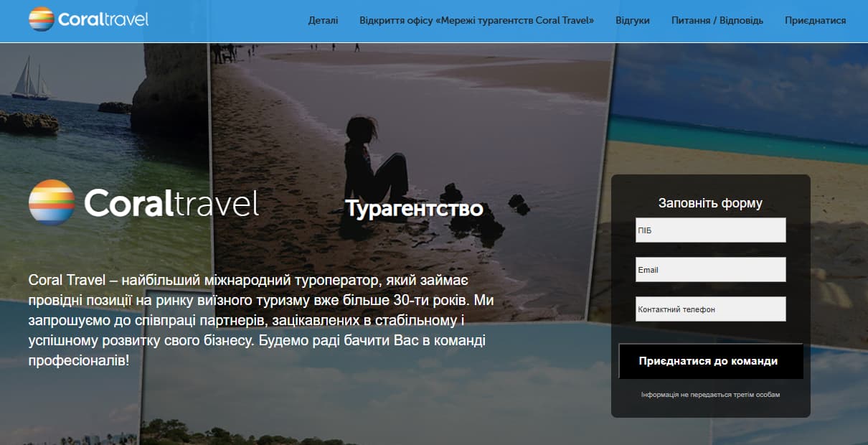Click the paragraph starting Coral Travel – найбільший
The width and height of the screenshot is (868, 445).
tap(261, 319)
